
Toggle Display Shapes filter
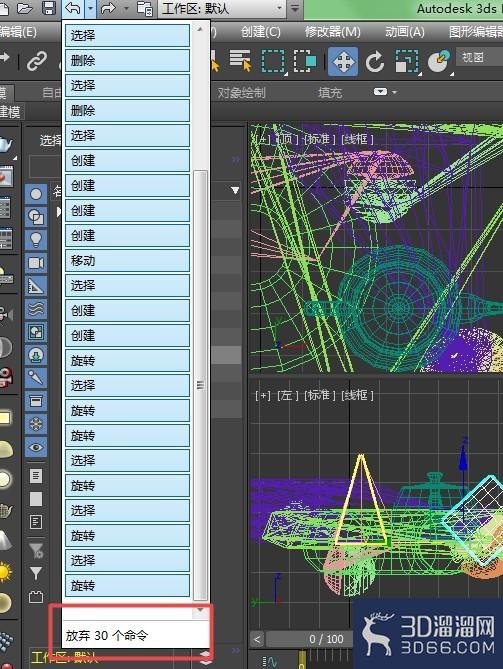point(36,217)
